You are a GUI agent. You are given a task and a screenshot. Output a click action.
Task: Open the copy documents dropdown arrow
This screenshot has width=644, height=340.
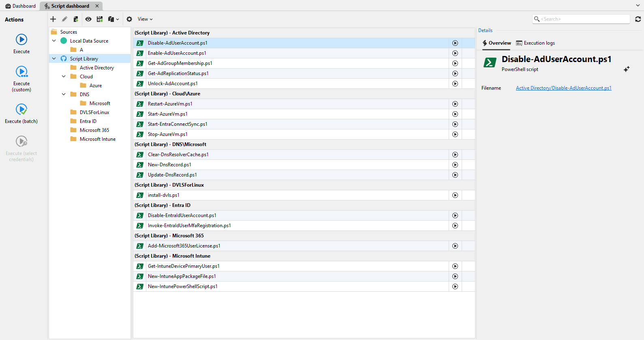(x=118, y=19)
